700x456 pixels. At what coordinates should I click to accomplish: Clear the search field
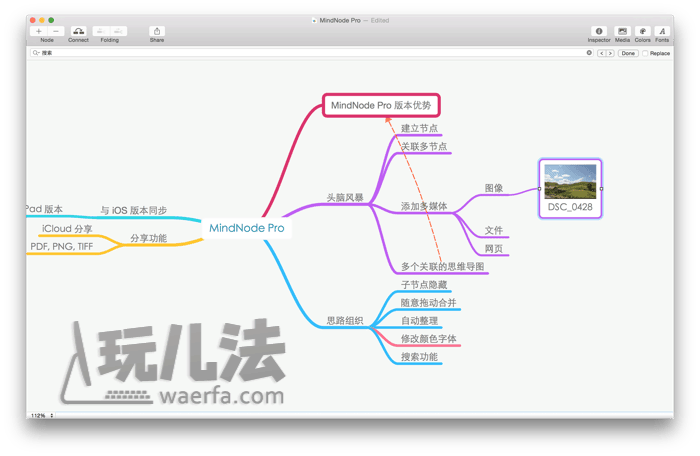589,53
